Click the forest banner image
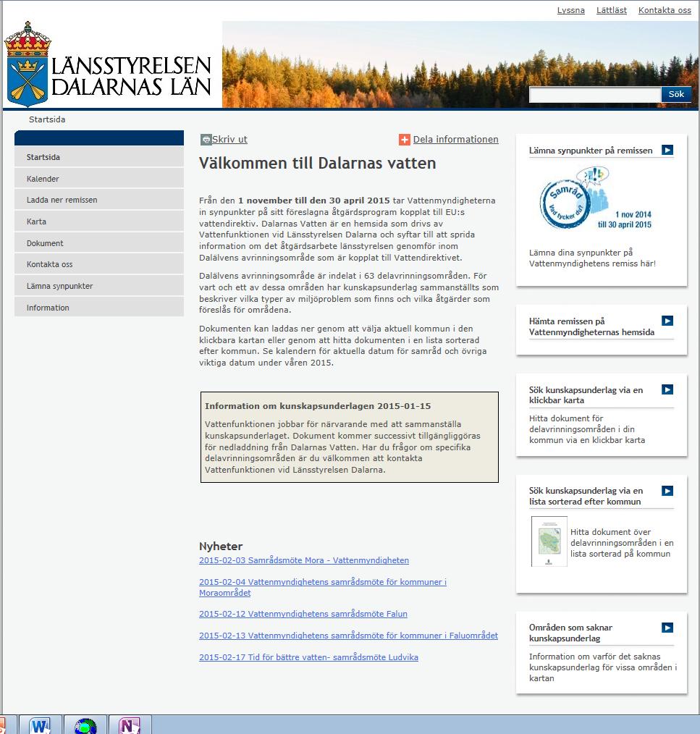 (x=460, y=64)
